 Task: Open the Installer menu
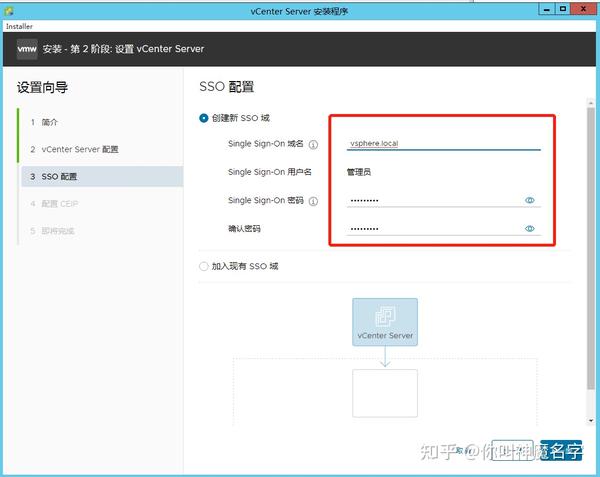[19, 26]
